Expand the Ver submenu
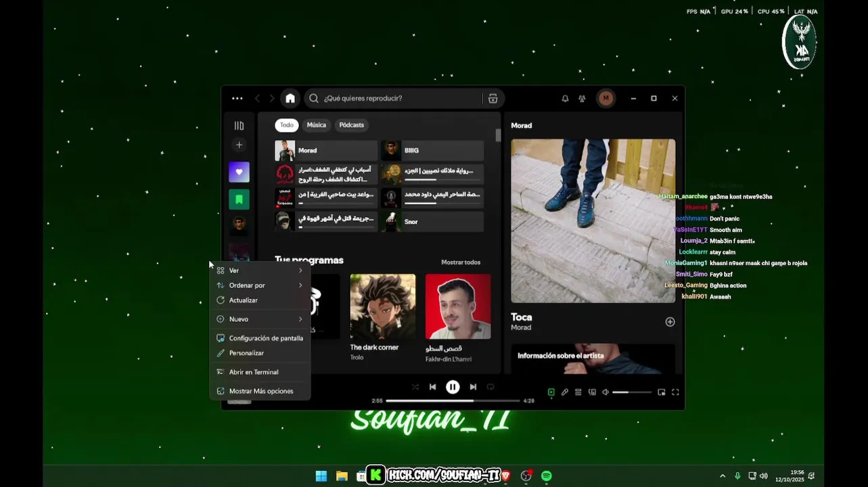Viewport: 868px width, 487px height. click(x=260, y=271)
